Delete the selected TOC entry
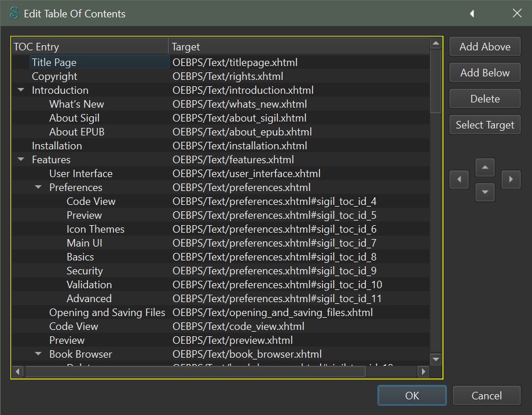The width and height of the screenshot is (532, 415). [x=485, y=98]
